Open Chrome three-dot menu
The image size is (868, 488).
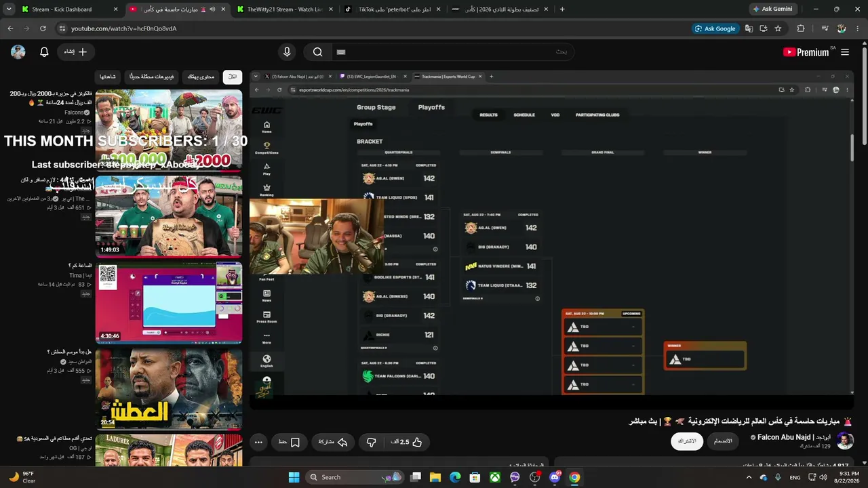[x=858, y=28]
